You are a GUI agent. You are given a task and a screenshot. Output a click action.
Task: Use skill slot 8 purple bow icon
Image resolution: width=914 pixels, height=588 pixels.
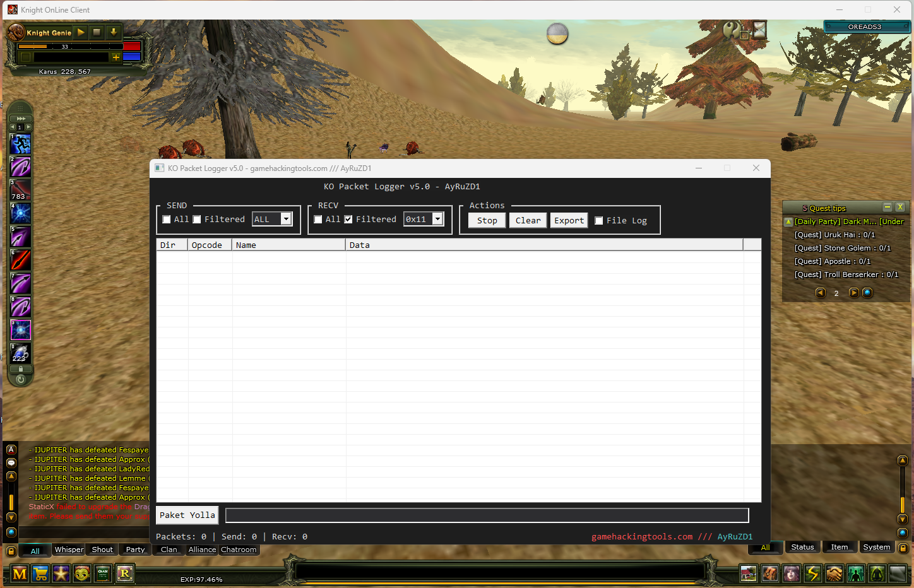click(x=21, y=307)
